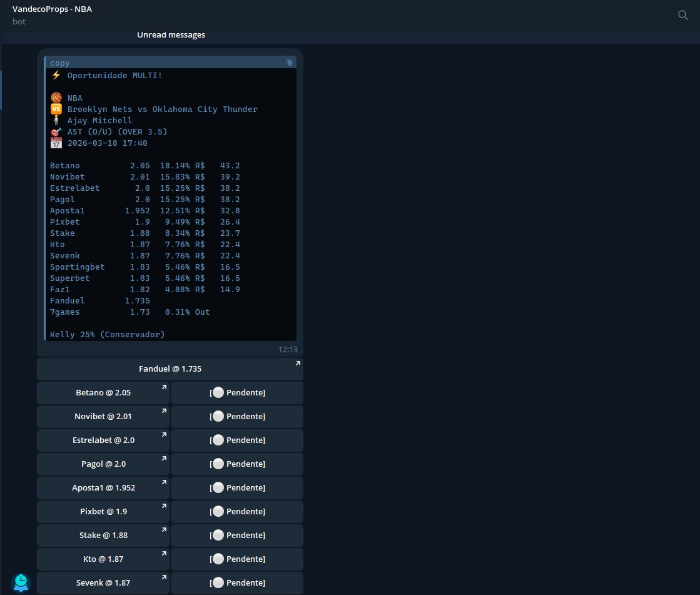Image resolution: width=700 pixels, height=595 pixels.
Task: Toggle Pendente status for the Pagol row
Action: pos(237,464)
